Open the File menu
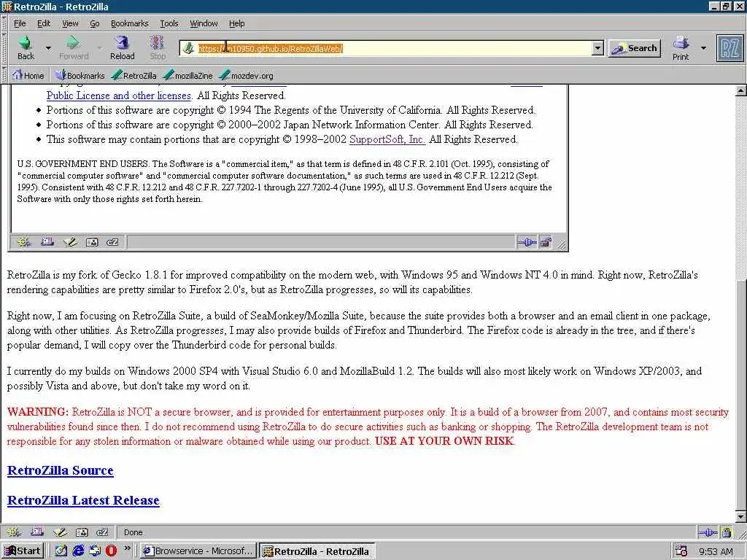The image size is (747, 560). pos(20,23)
